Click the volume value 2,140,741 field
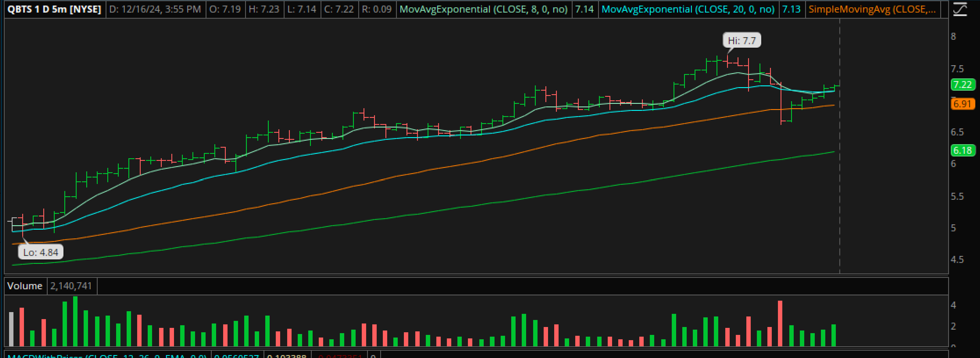 point(71,286)
